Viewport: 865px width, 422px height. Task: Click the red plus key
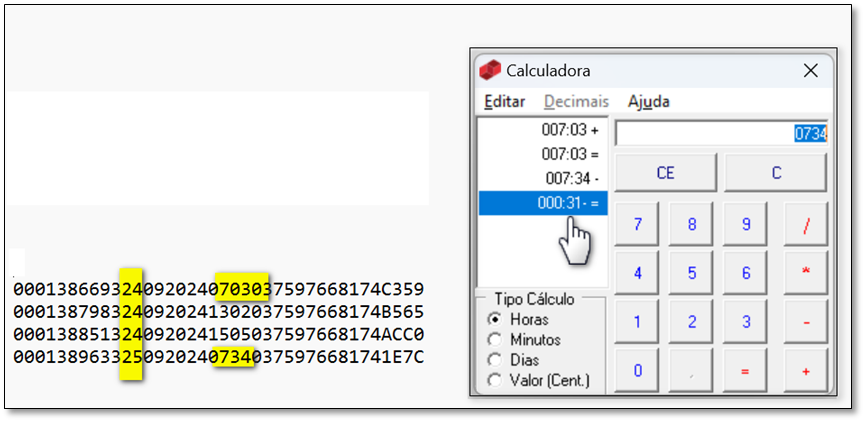[806, 370]
